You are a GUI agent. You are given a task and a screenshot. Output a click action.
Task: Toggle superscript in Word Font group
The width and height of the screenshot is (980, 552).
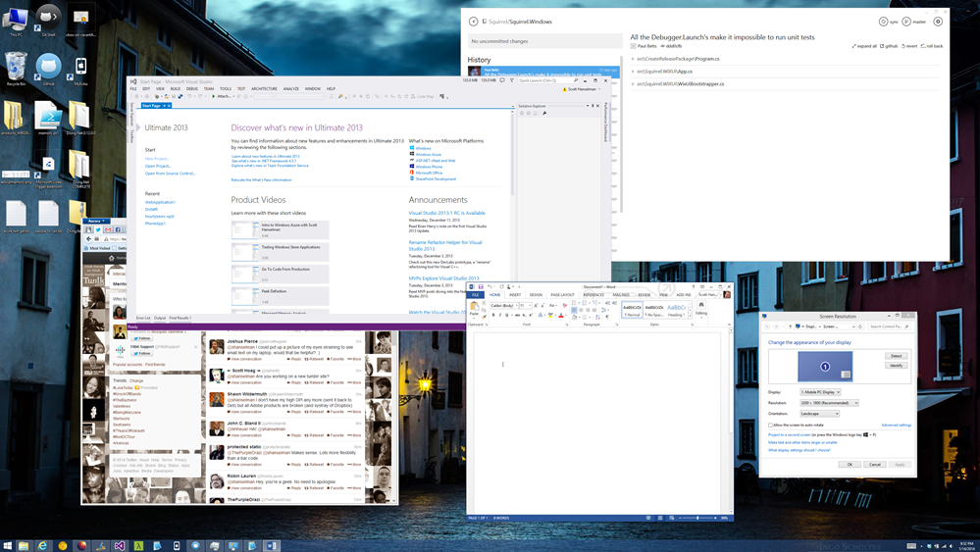531,315
